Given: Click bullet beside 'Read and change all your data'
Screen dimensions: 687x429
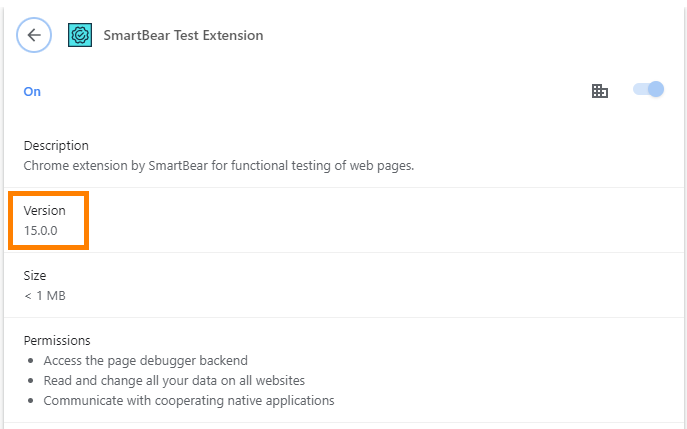Looking at the screenshot, I should coord(31,380).
